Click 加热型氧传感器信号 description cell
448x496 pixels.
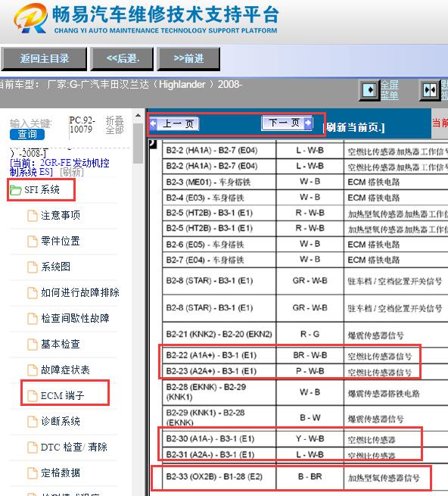tap(396, 477)
